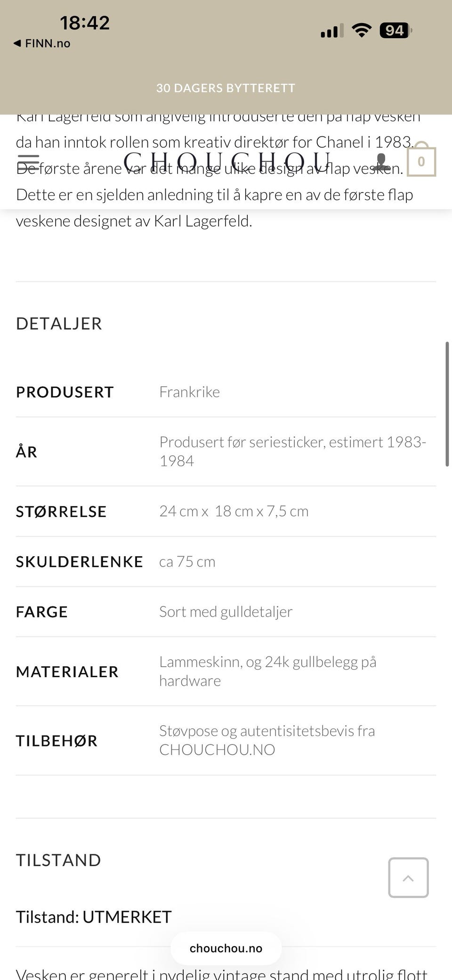Image resolution: width=452 pixels, height=980 pixels.
Task: Open the shopping bag showing 0 items
Action: tap(421, 162)
